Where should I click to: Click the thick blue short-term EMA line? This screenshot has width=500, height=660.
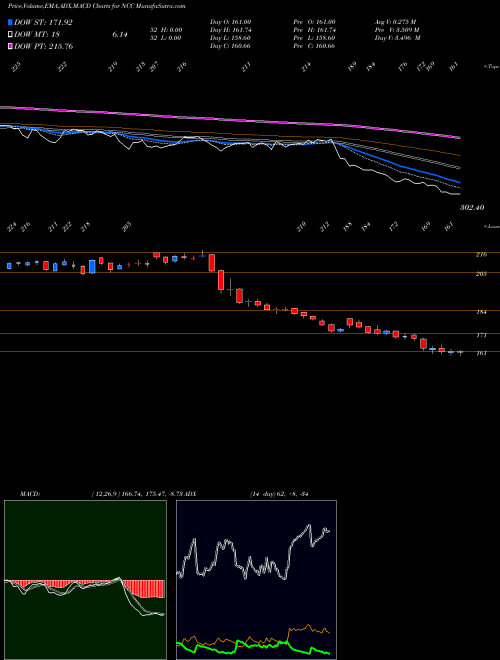click(x=398, y=164)
